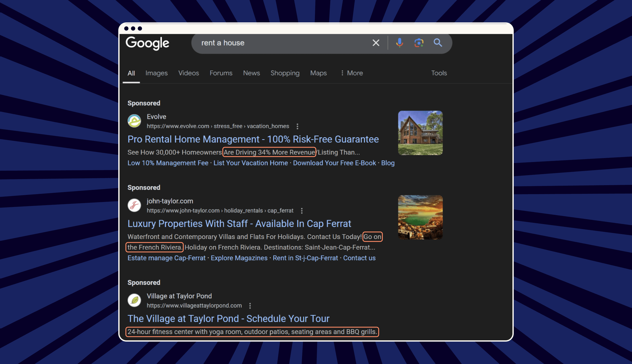632x364 pixels.
Task: Click the Contact us sitelink
Action: [359, 258]
